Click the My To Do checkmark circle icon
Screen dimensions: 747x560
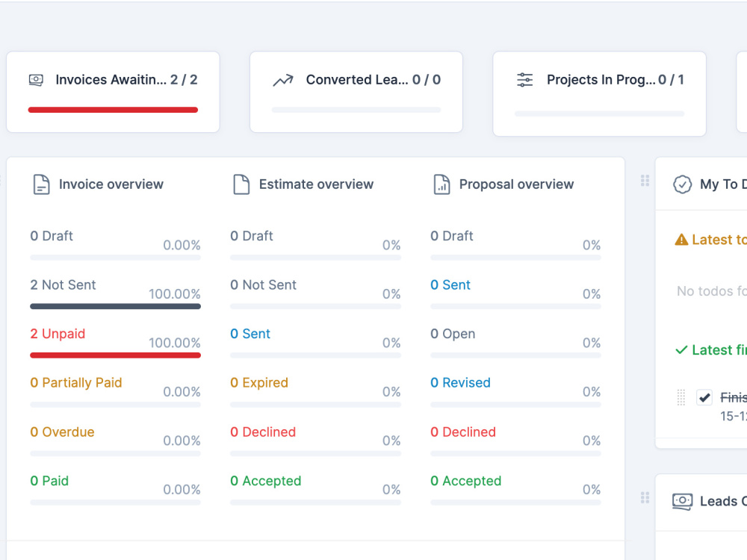pos(682,184)
